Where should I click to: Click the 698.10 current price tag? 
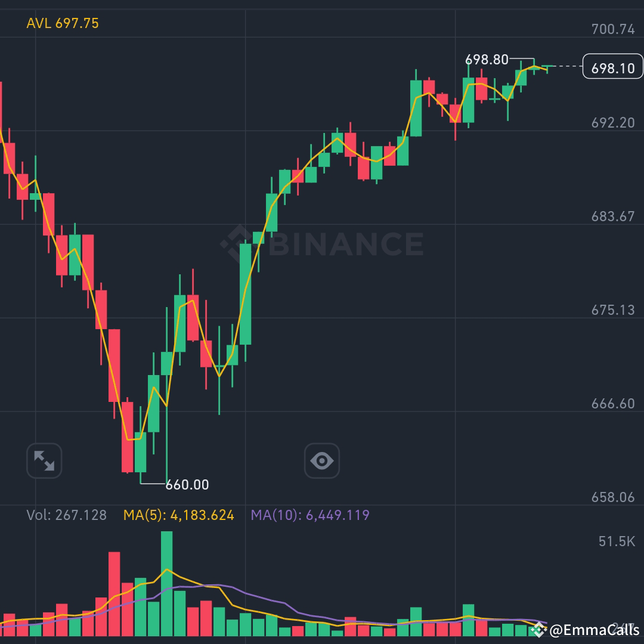coord(612,68)
